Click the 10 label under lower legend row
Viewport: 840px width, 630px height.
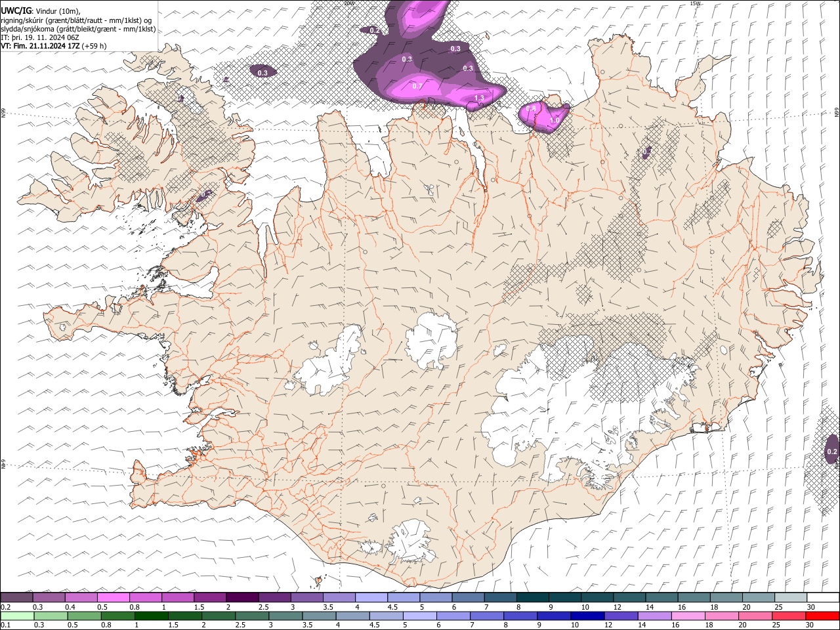coord(575,625)
